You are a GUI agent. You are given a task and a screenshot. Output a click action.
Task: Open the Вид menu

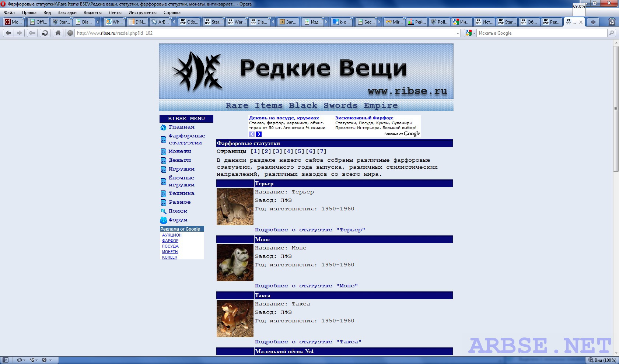(47, 13)
